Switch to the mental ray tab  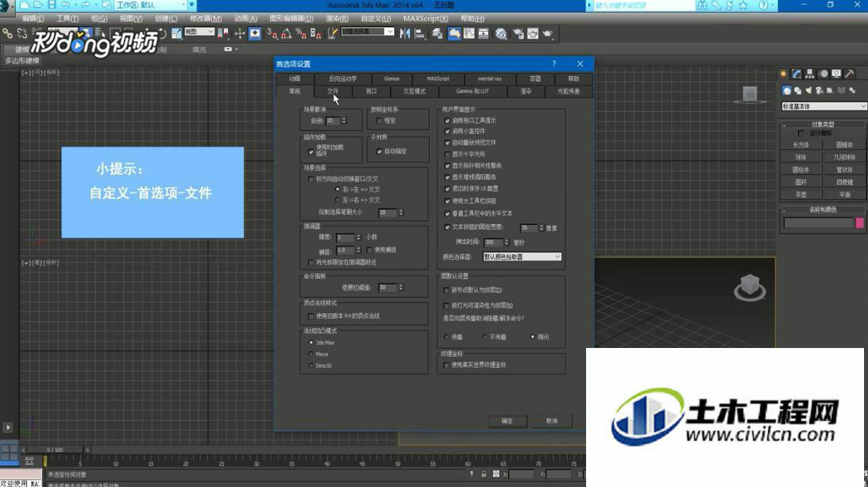(490, 79)
